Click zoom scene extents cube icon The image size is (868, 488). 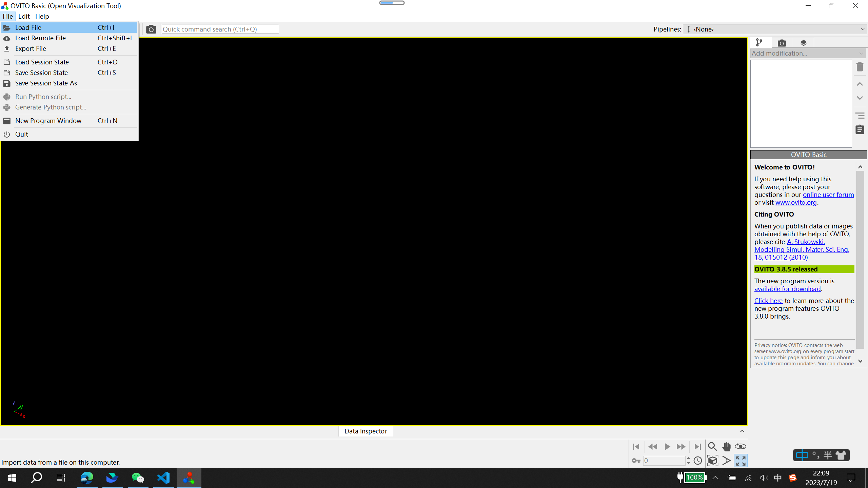click(x=712, y=461)
